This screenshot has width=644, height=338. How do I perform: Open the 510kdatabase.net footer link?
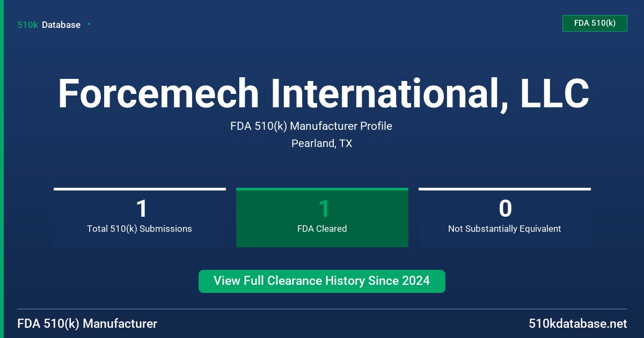(577, 324)
